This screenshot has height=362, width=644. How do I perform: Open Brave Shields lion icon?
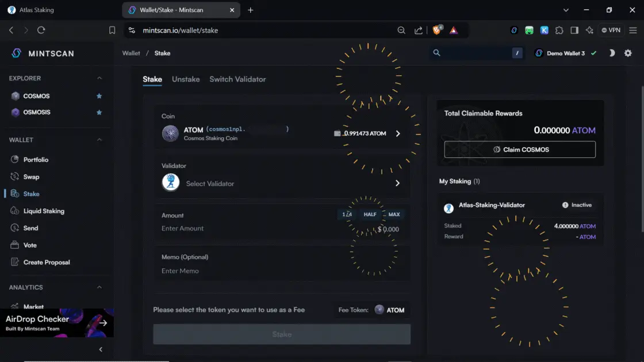[x=436, y=30]
